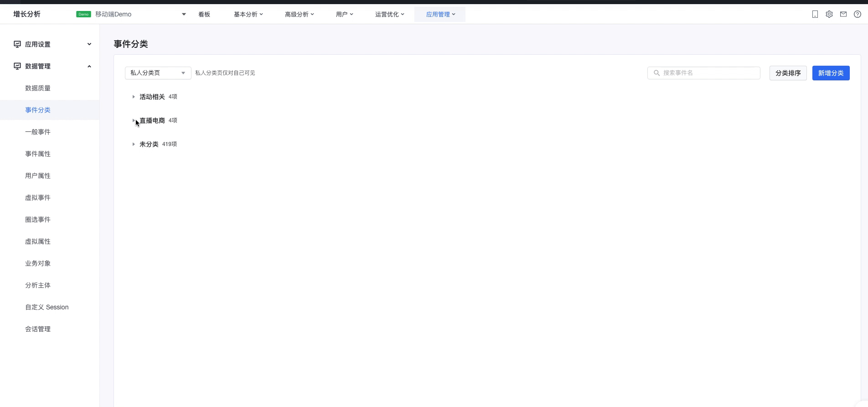Viewport: 868px width, 407px height.
Task: Collapse the 数据管理 sidebar section chevron
Action: (89, 66)
